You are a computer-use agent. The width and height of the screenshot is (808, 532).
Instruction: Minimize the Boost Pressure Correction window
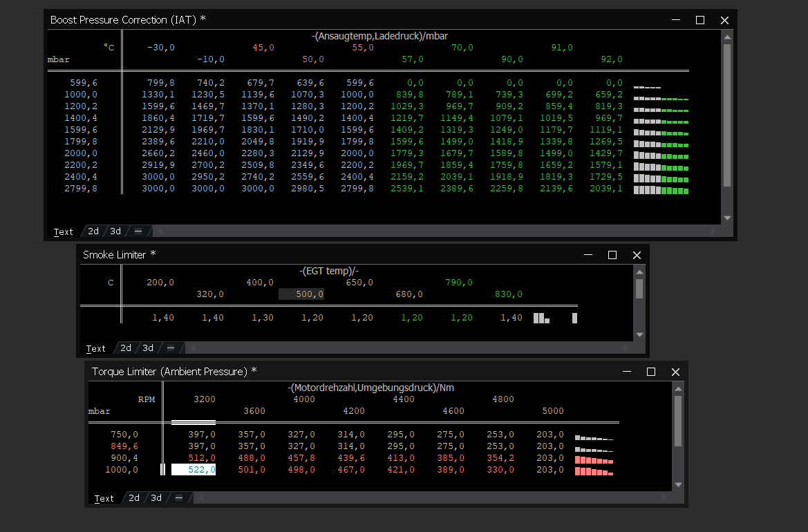[675, 20]
